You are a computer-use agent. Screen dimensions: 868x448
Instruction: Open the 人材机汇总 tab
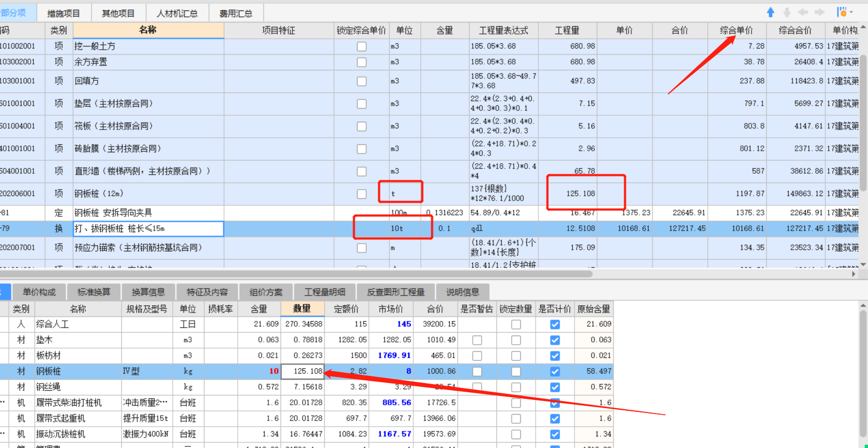(177, 13)
